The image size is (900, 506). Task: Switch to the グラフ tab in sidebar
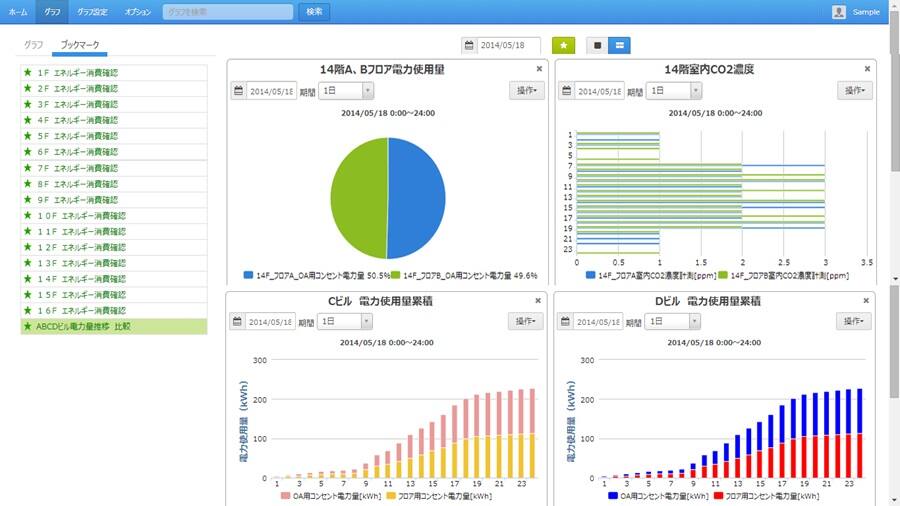[x=33, y=45]
